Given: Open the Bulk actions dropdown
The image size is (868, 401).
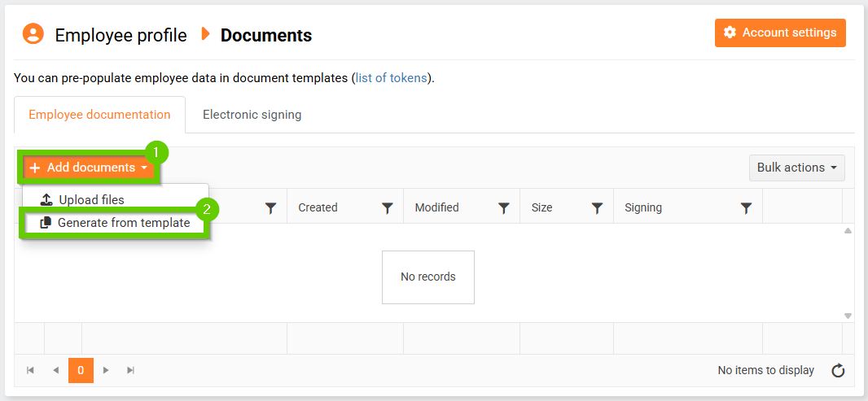Looking at the screenshot, I should click(796, 168).
